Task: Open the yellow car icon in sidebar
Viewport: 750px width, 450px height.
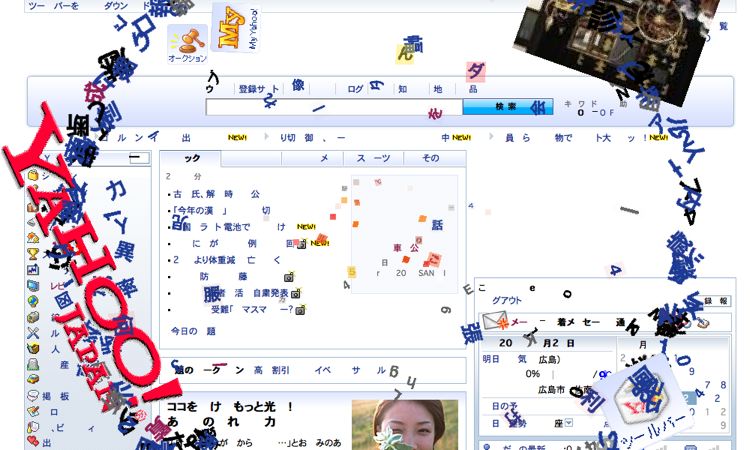Action: [x=33, y=379]
